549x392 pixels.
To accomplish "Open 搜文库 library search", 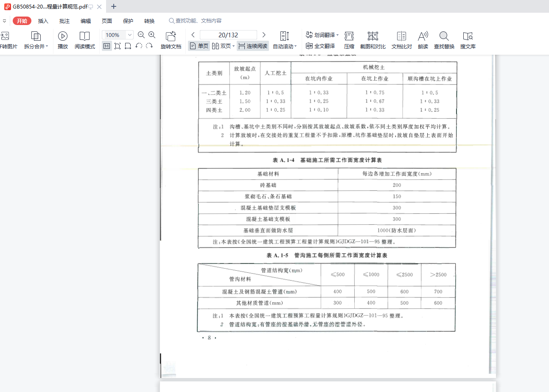I will tap(468, 40).
